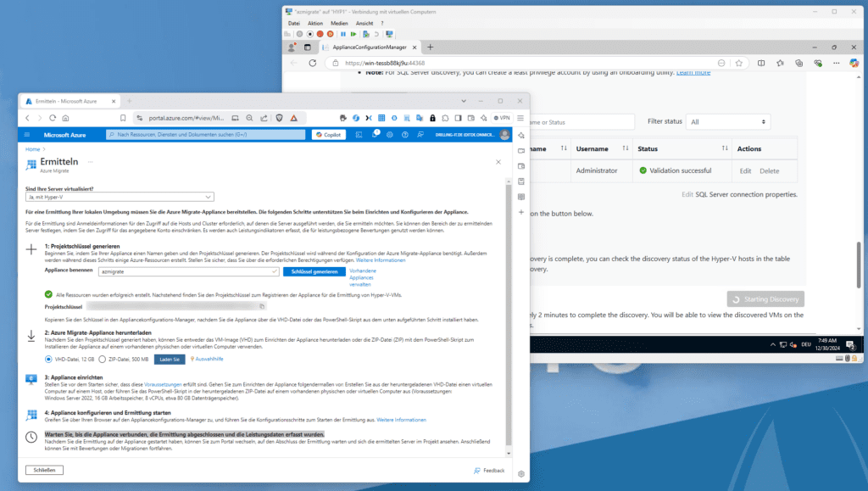Click the clock in VM taskbar
Screen dimensions: 868x491
pyautogui.click(x=827, y=344)
